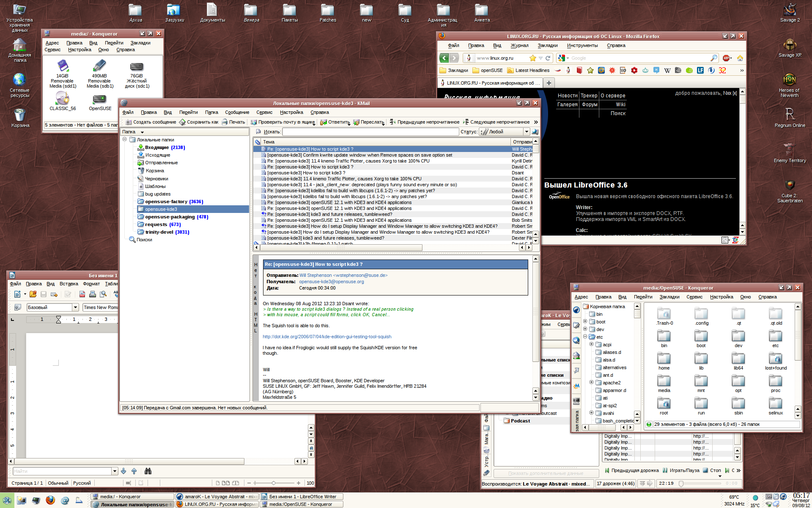
Task: Open the Базовый paragraph style dropdown
Action: click(x=75, y=307)
